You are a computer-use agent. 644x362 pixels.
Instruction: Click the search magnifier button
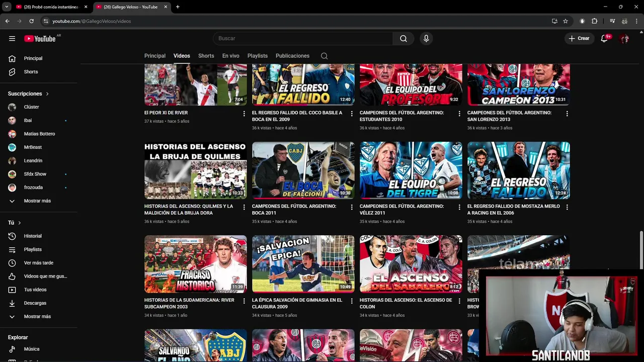tap(404, 39)
